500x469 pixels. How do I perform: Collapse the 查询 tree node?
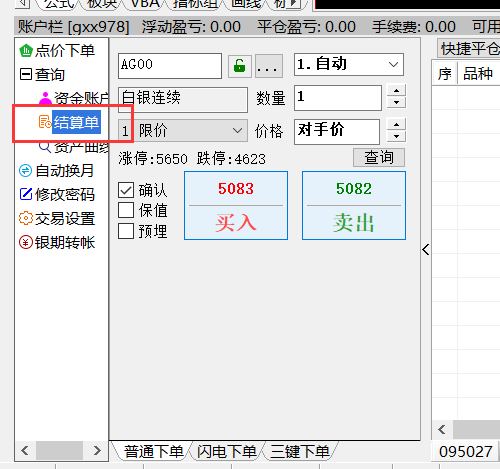pyautogui.click(x=26, y=74)
